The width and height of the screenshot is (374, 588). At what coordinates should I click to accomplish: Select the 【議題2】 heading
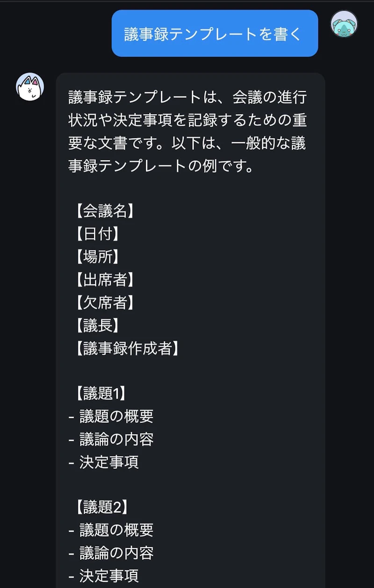(x=101, y=507)
